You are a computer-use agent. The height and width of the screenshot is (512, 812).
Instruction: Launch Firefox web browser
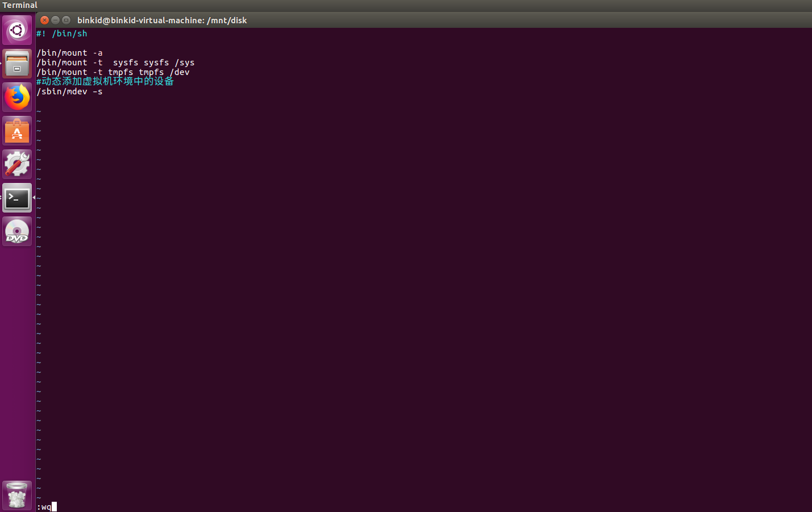[x=17, y=97]
